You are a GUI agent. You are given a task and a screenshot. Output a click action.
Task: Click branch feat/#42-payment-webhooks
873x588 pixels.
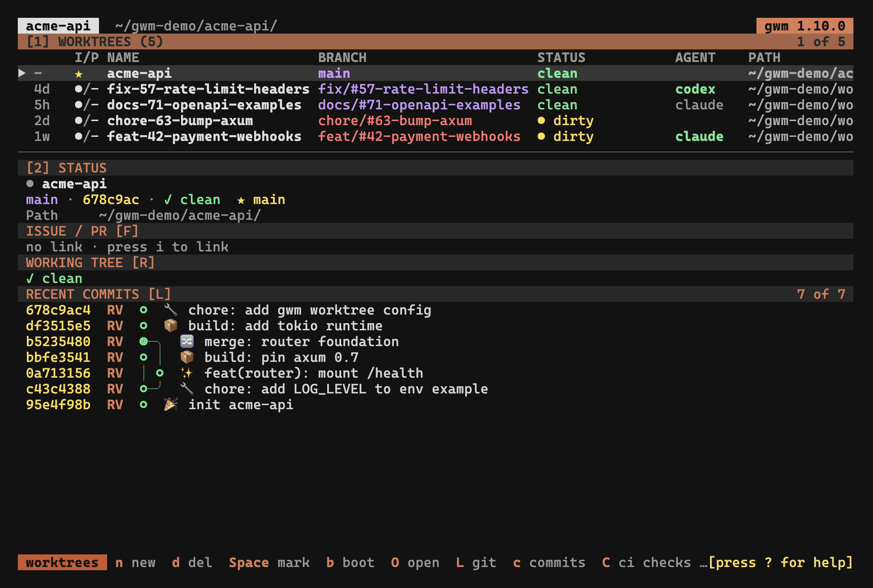[x=419, y=136]
